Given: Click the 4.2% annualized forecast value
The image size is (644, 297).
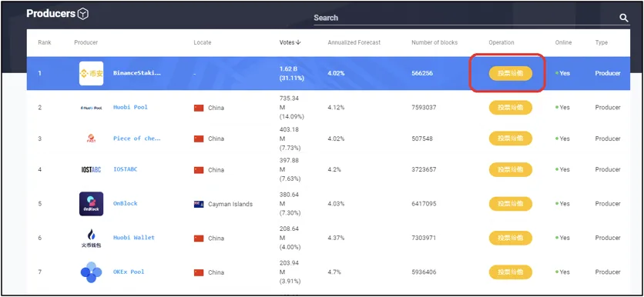Looking at the screenshot, I should pos(334,169).
